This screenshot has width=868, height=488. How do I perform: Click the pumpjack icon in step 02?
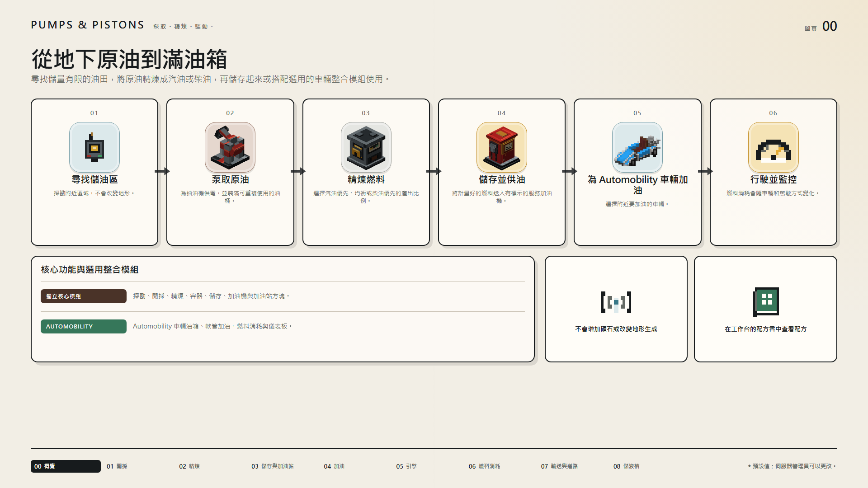230,147
